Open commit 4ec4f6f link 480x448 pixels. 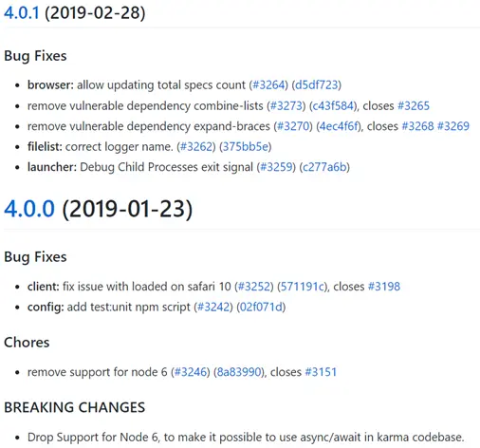coord(339,126)
